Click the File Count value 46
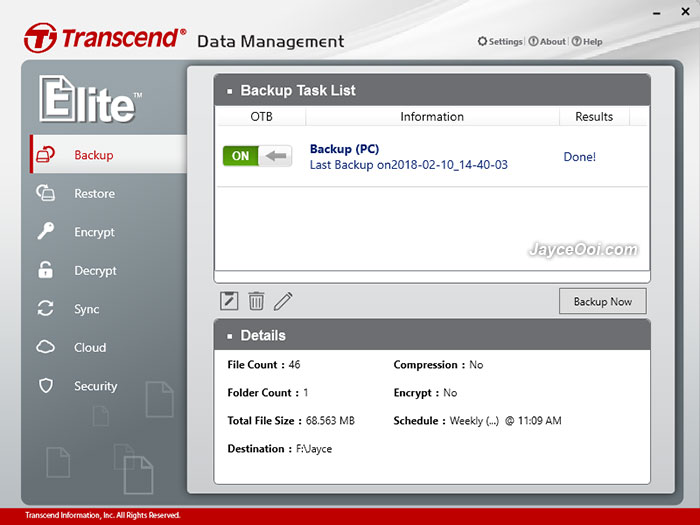 [295, 365]
